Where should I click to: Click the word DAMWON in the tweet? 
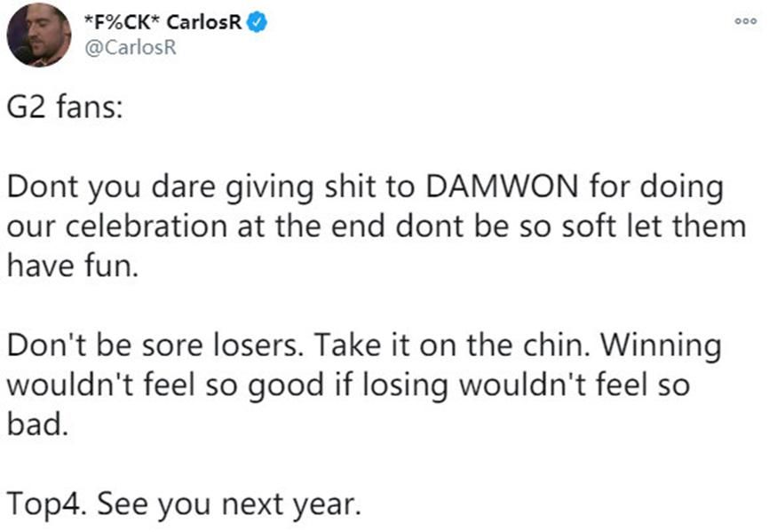point(502,187)
